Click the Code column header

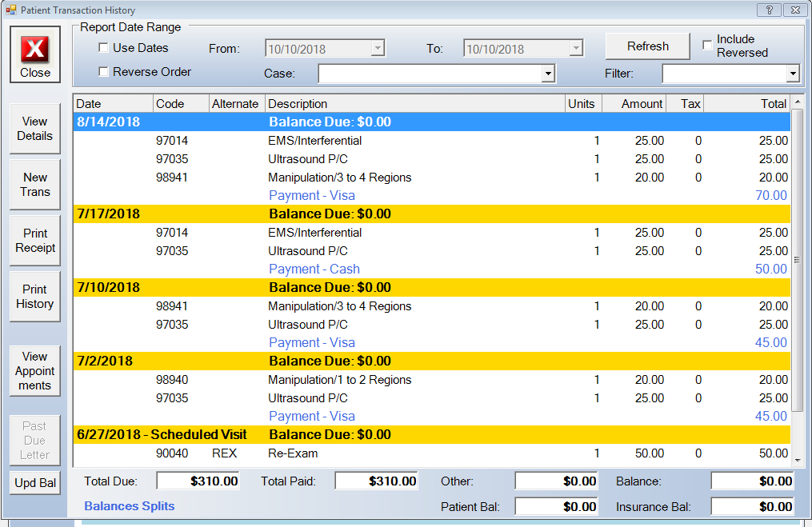tap(182, 103)
